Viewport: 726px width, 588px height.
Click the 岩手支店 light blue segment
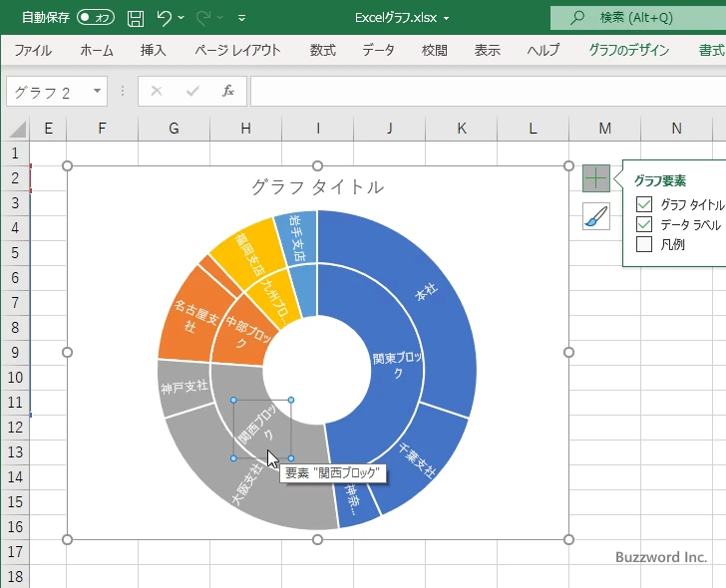297,237
